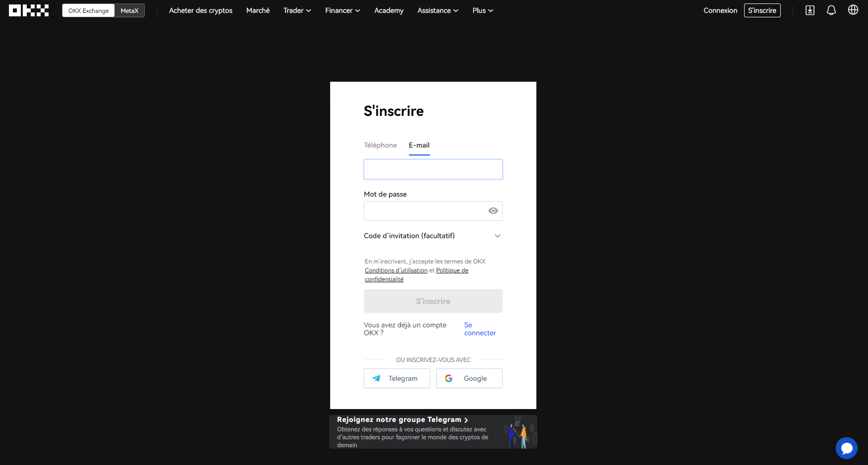868x465 pixels.
Task: Open the language globe icon
Action: [853, 10]
